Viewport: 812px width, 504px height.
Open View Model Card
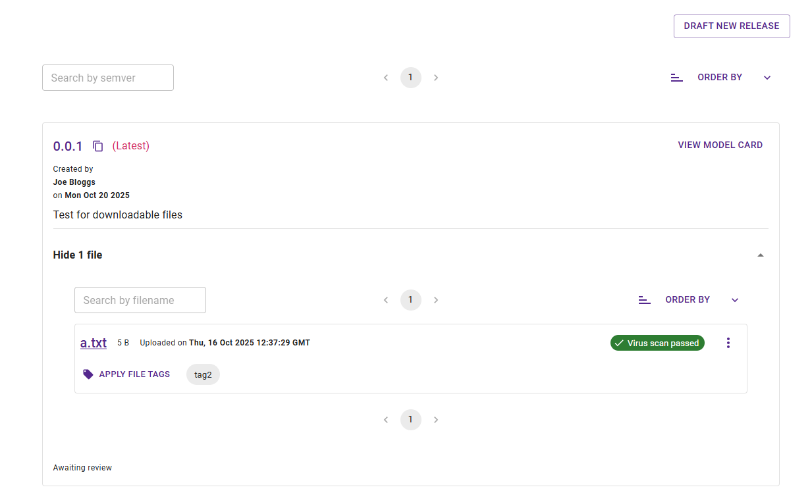[x=720, y=145]
